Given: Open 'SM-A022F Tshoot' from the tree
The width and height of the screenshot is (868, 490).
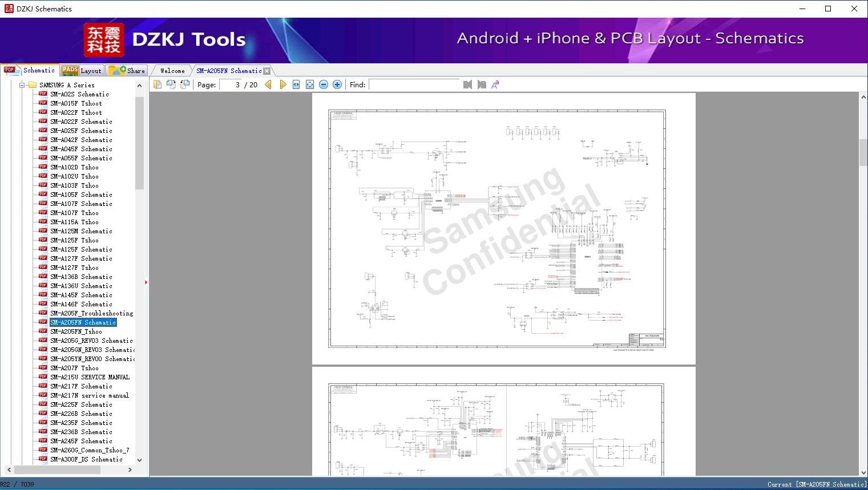Looking at the screenshot, I should click(76, 112).
